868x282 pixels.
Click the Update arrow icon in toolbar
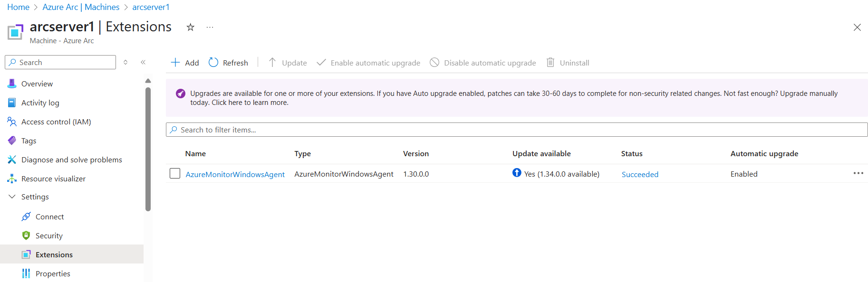coord(272,63)
